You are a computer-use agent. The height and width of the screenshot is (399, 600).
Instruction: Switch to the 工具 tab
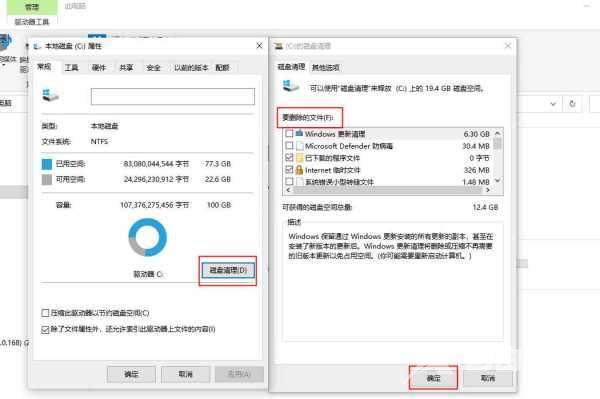pos(71,68)
